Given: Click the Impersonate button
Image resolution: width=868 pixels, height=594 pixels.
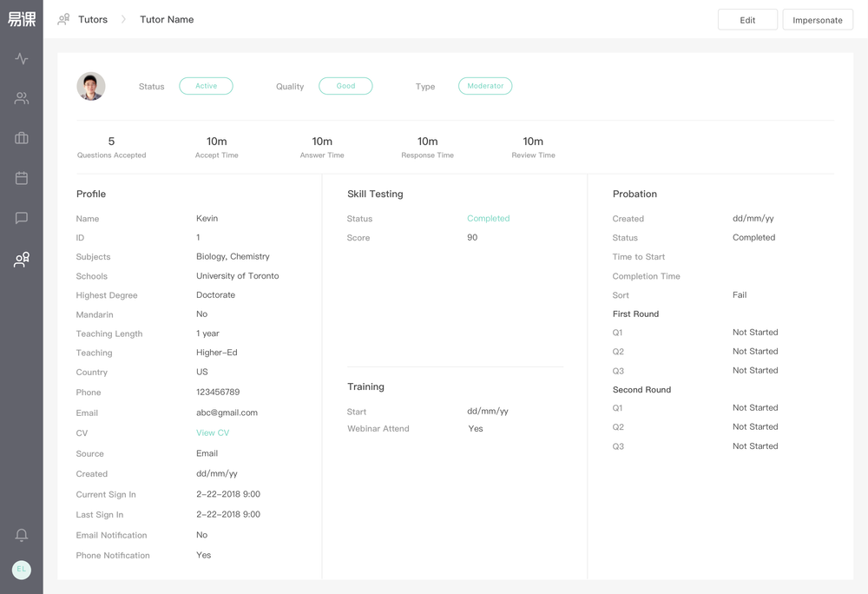Looking at the screenshot, I should tap(817, 18).
